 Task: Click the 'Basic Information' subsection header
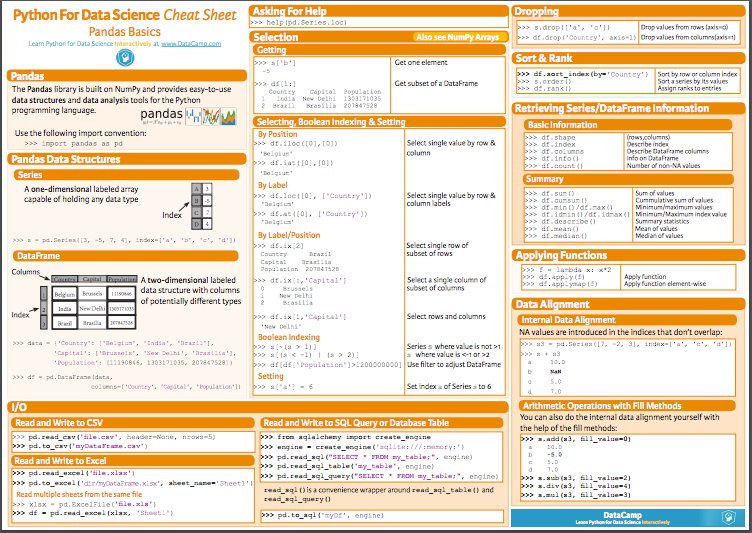click(x=628, y=125)
